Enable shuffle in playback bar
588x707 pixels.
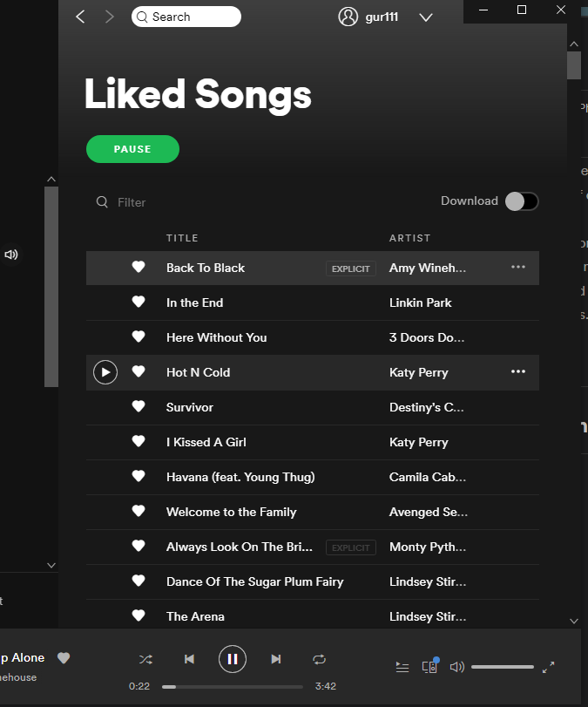pyautogui.click(x=145, y=659)
